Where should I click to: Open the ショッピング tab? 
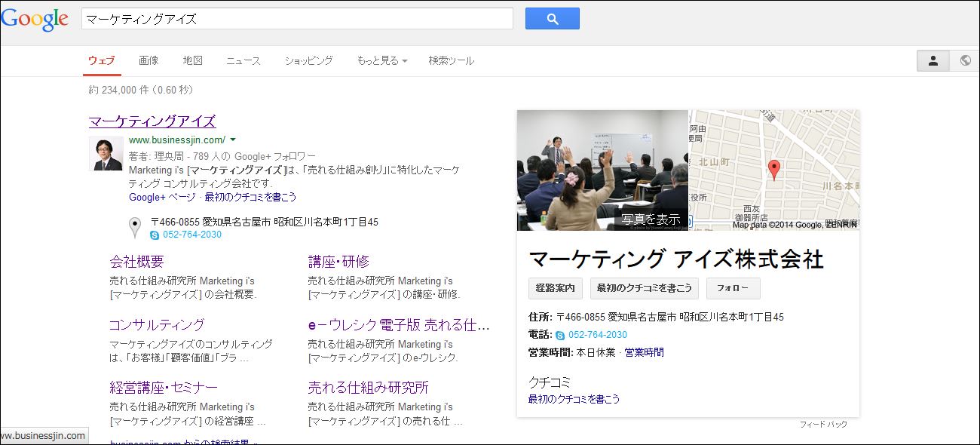(308, 61)
